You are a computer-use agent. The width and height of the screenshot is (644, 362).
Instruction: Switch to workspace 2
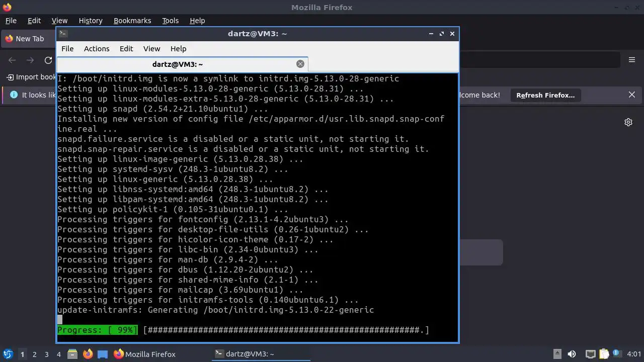tap(34, 354)
